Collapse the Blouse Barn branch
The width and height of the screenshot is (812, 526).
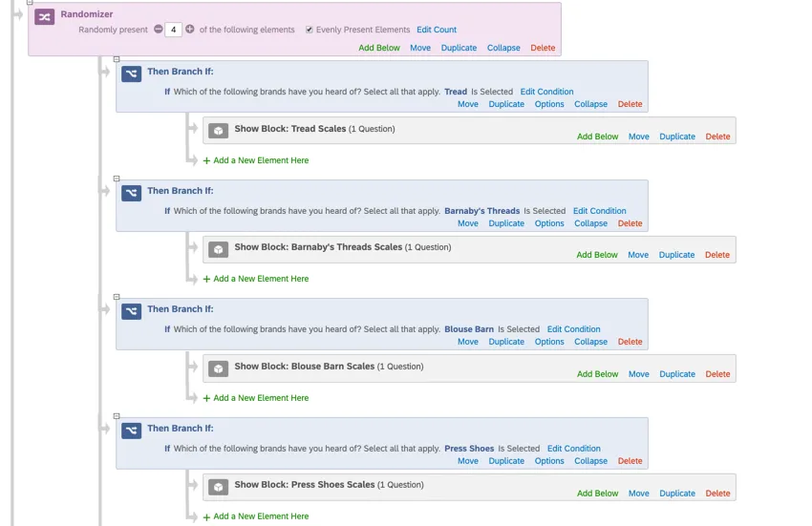coord(591,342)
